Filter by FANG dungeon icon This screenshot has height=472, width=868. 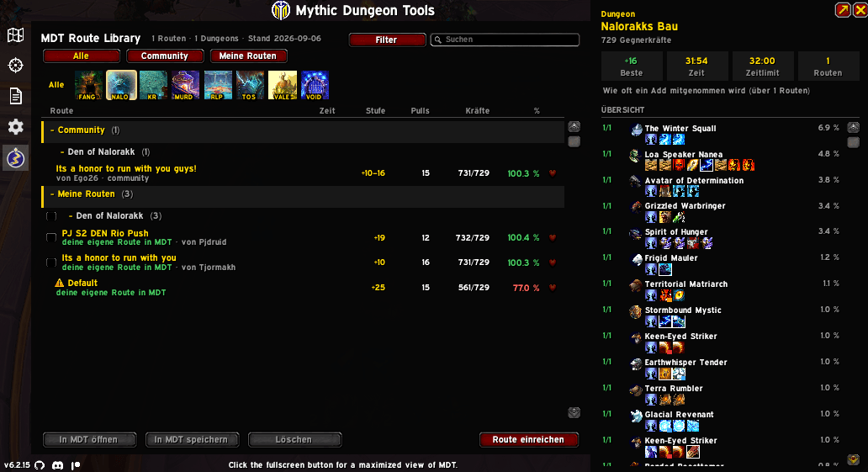click(88, 85)
